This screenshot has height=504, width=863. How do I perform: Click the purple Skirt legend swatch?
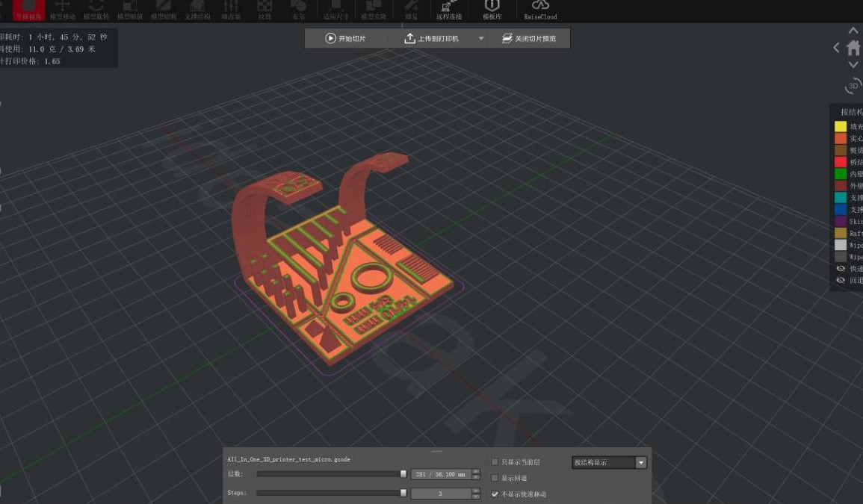pos(841,221)
